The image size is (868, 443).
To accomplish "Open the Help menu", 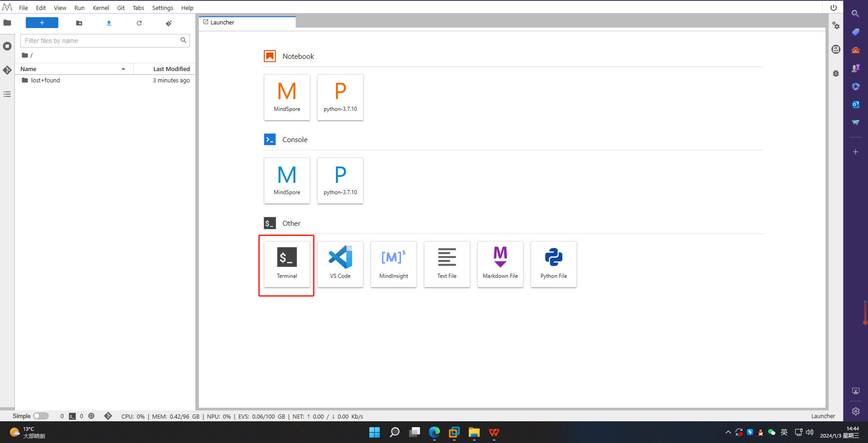I will (187, 8).
